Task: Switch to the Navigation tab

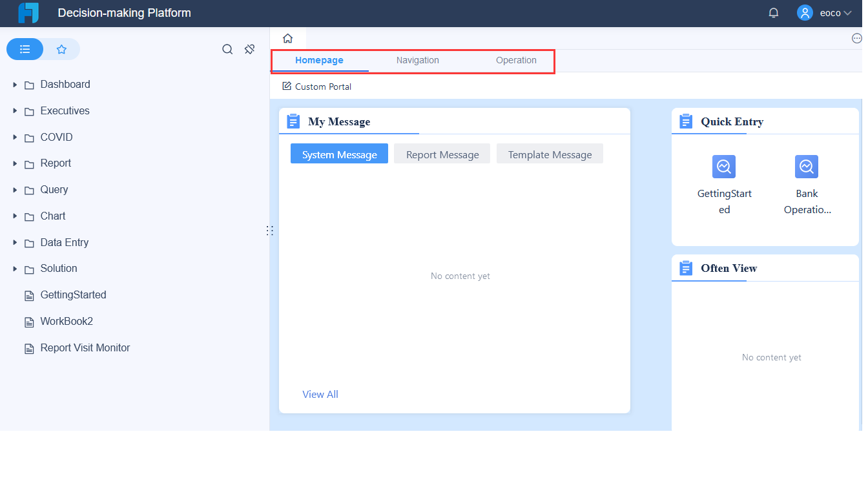Action: tap(417, 60)
